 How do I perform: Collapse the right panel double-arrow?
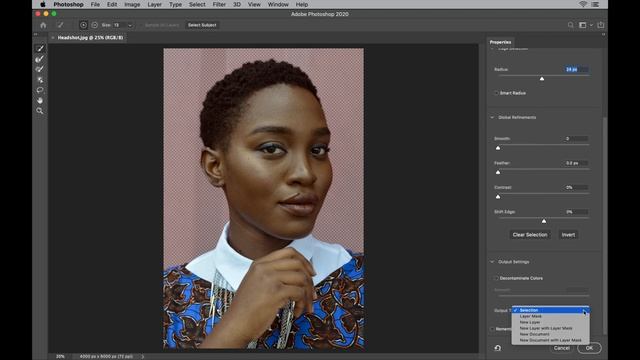point(603,34)
